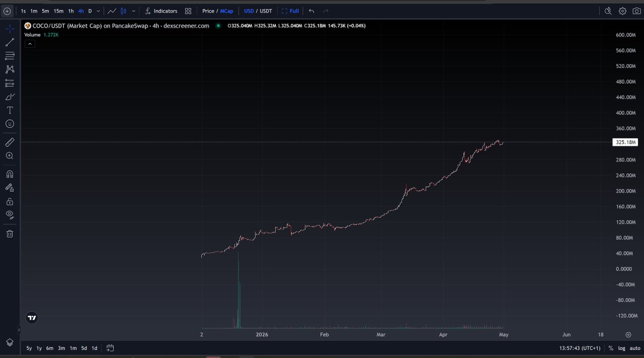
Task: Toggle log scale mode
Action: point(621,348)
